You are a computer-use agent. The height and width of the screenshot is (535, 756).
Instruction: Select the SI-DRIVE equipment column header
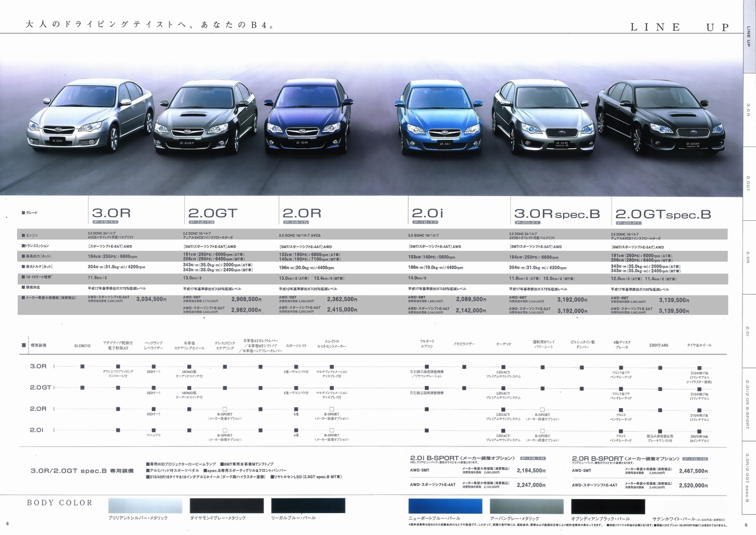pos(82,345)
